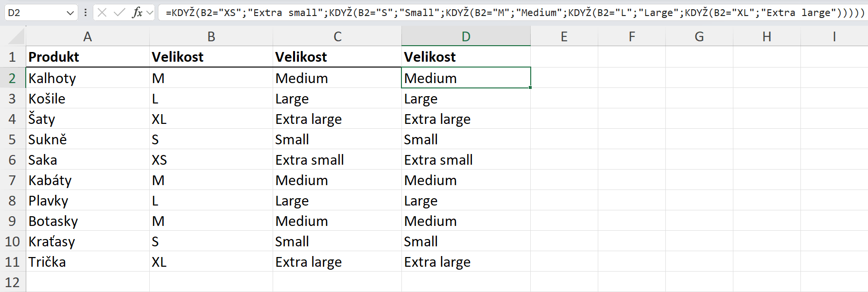
Task: Click the Enter checkmark icon in formula bar
Action: point(119,13)
